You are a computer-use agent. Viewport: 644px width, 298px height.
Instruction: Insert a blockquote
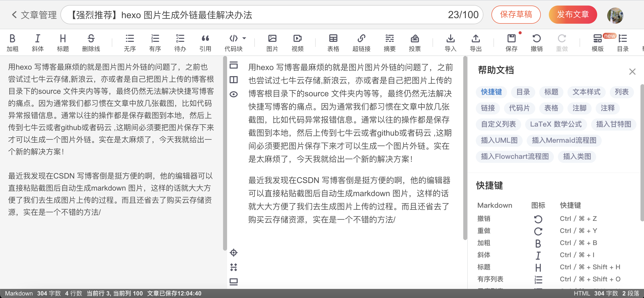click(205, 42)
